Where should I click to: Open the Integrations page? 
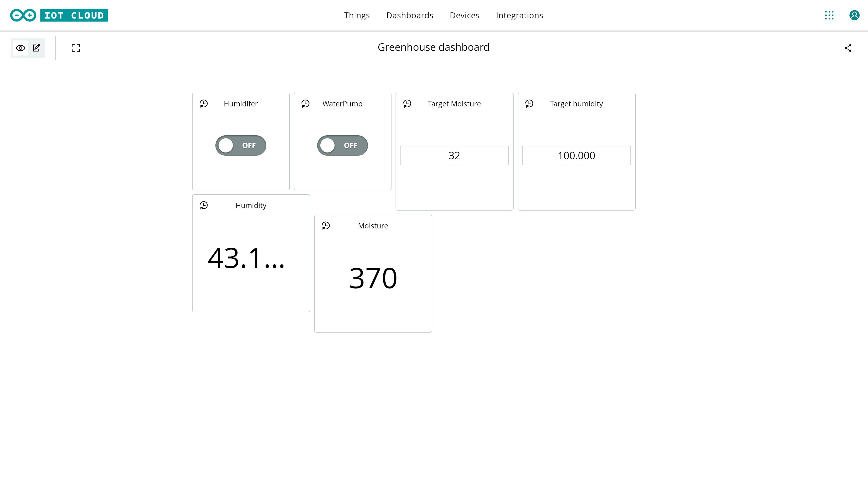click(519, 16)
